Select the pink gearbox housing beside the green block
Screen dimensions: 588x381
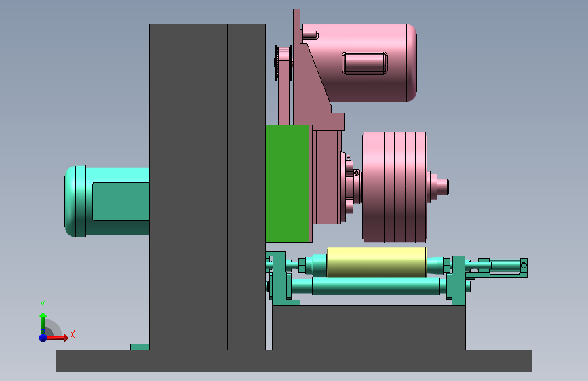click(x=326, y=176)
